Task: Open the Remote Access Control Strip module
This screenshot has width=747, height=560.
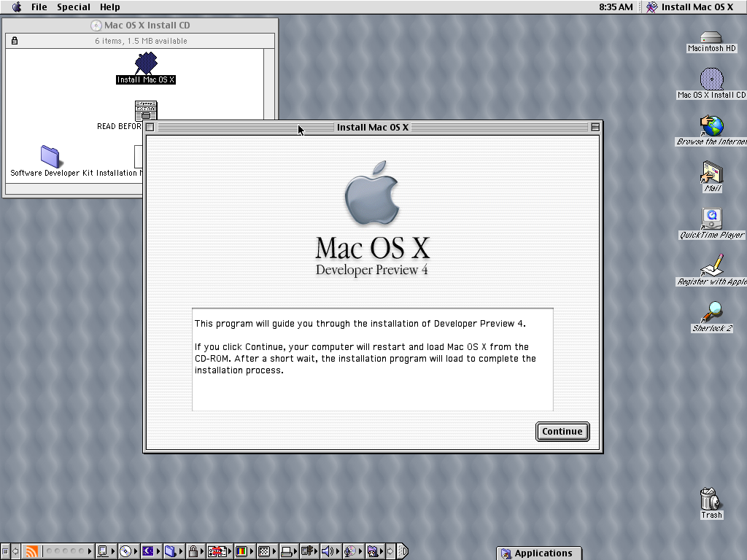Action: click(x=309, y=551)
